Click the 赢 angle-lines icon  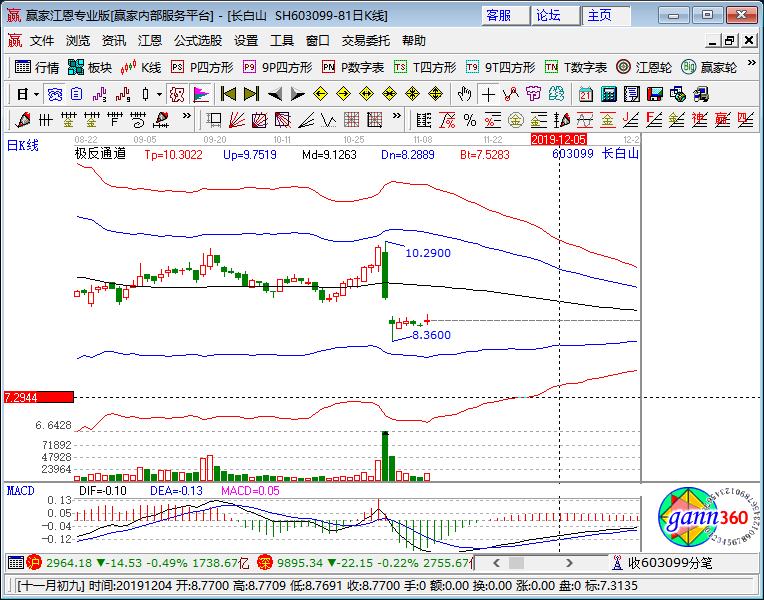tap(722, 120)
